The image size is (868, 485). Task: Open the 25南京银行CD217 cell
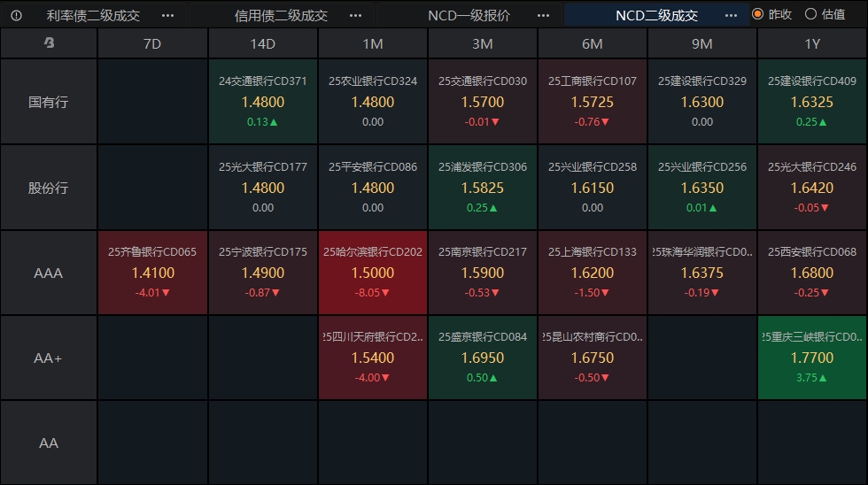[x=482, y=273]
